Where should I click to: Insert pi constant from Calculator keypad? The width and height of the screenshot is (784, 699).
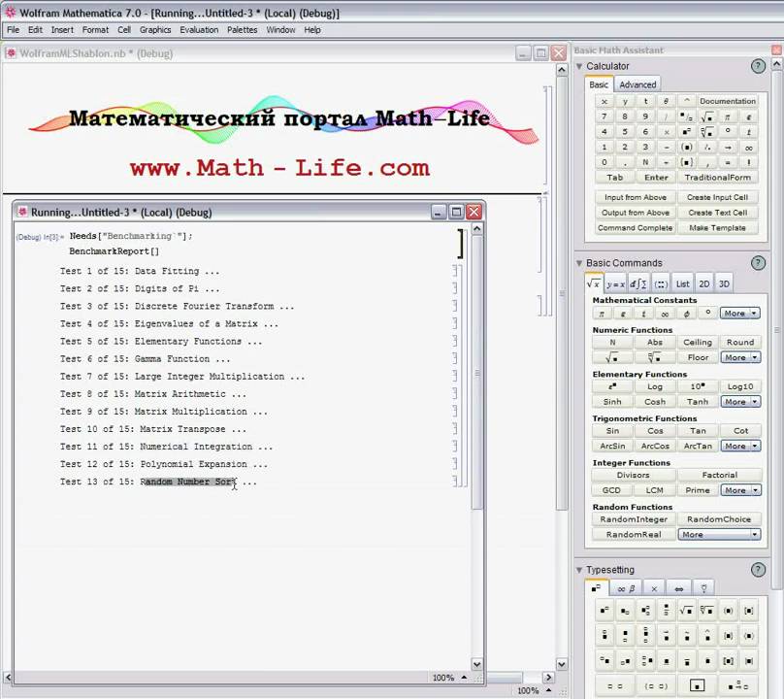(728, 116)
